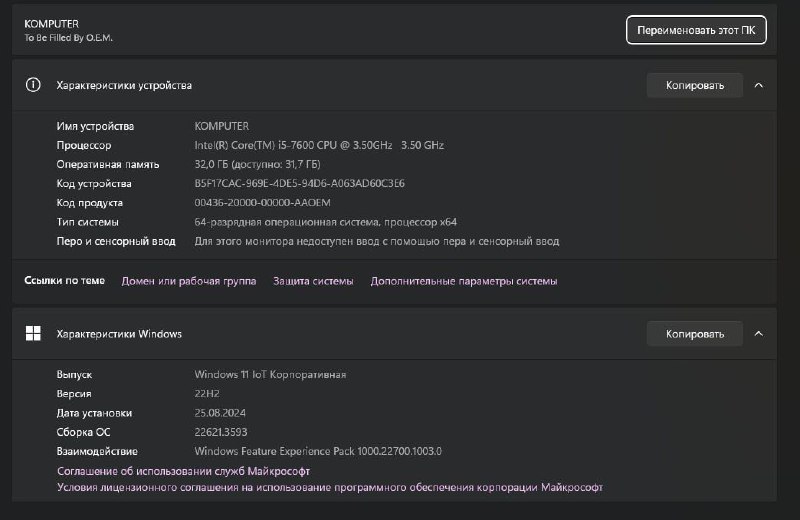Open Защита системы link
This screenshot has width=800, height=520.
[313, 281]
